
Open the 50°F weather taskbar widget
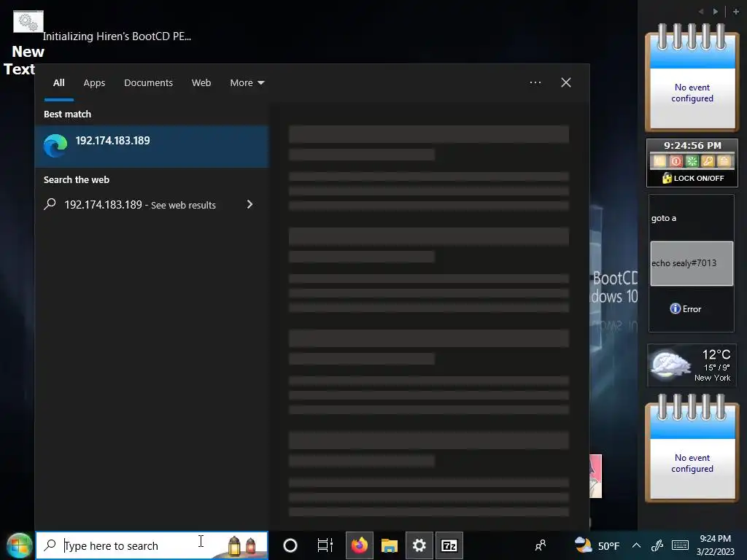click(x=597, y=545)
